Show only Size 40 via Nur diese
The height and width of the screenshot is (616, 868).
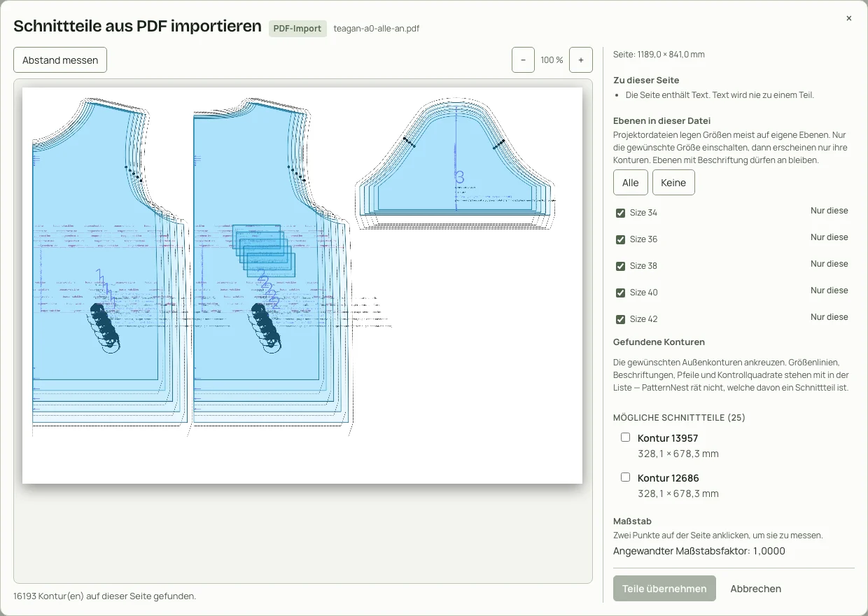pyautogui.click(x=829, y=290)
